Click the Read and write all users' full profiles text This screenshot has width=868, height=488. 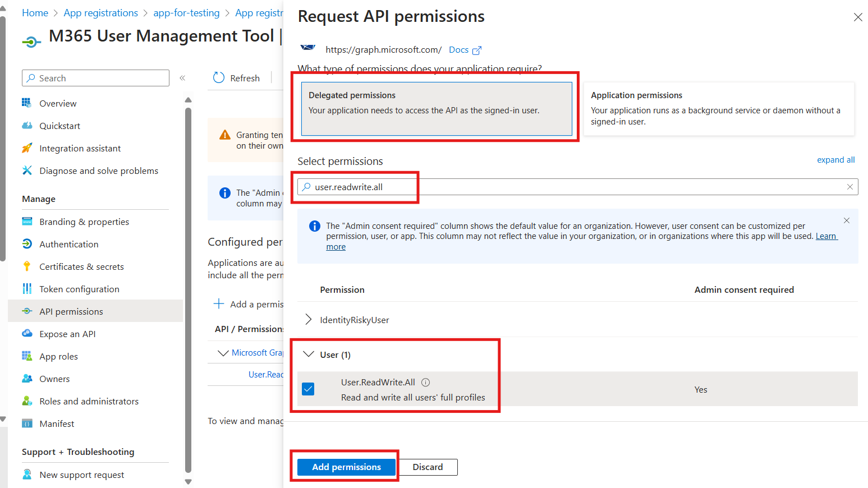tap(413, 397)
